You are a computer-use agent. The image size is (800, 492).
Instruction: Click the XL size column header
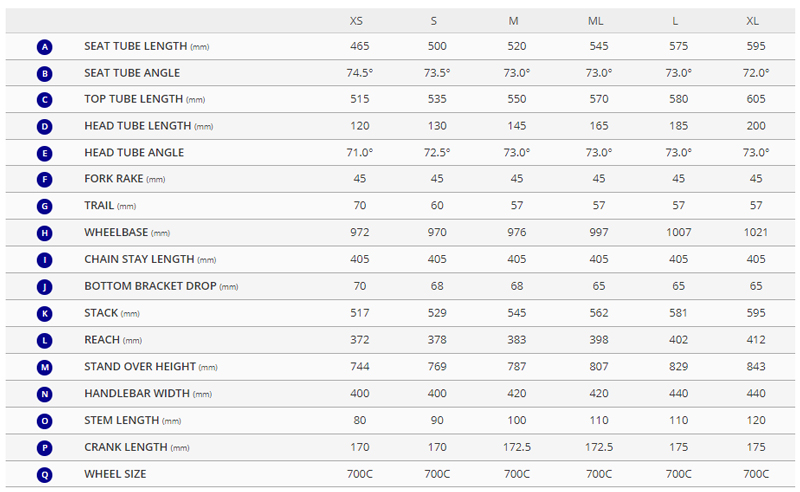756,21
